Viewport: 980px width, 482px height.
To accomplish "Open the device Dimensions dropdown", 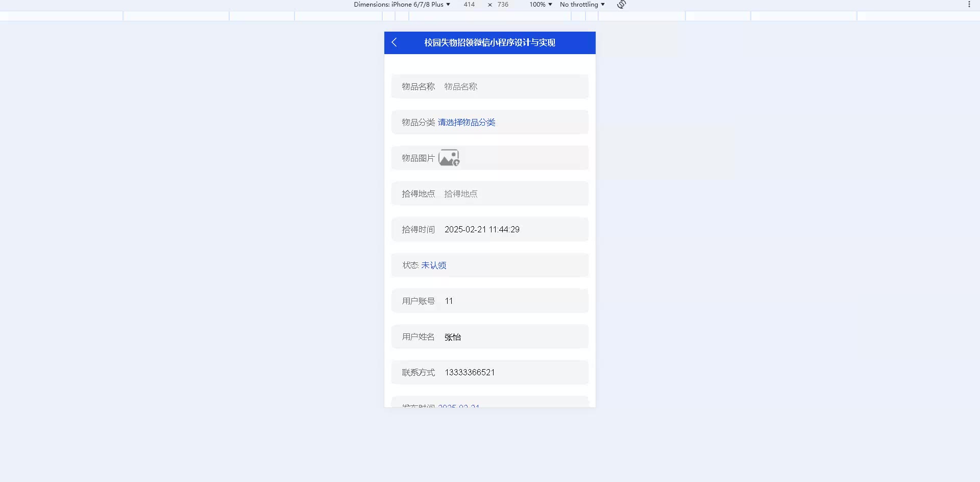I will (402, 5).
